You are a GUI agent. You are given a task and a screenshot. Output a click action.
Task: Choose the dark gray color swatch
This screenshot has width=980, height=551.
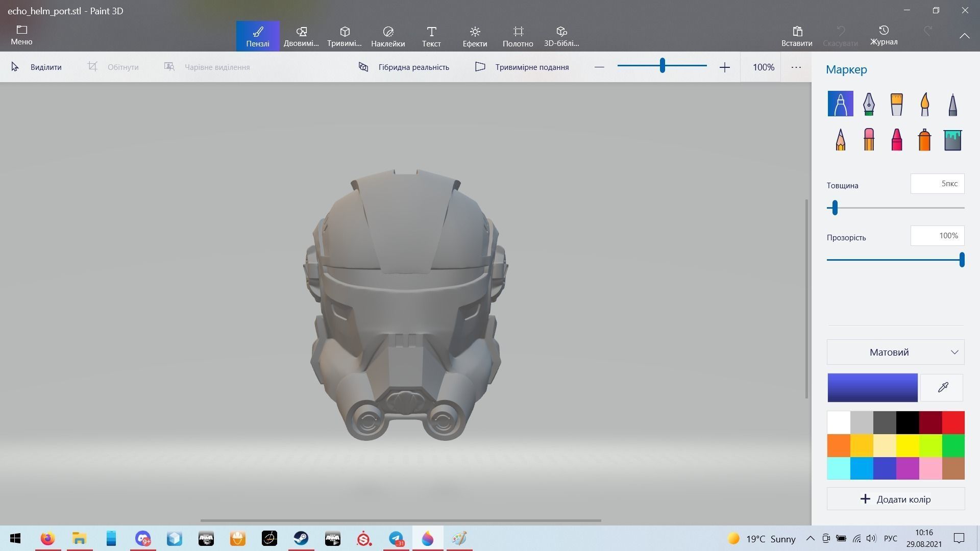[x=884, y=422]
